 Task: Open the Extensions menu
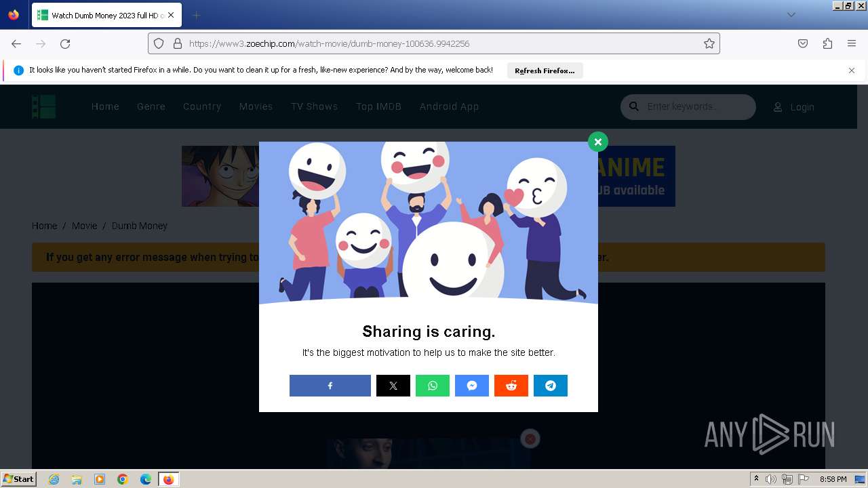pyautogui.click(x=827, y=43)
